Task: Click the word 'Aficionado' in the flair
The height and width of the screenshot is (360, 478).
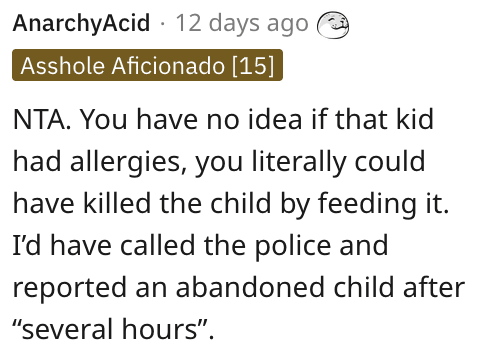Action: (168, 65)
